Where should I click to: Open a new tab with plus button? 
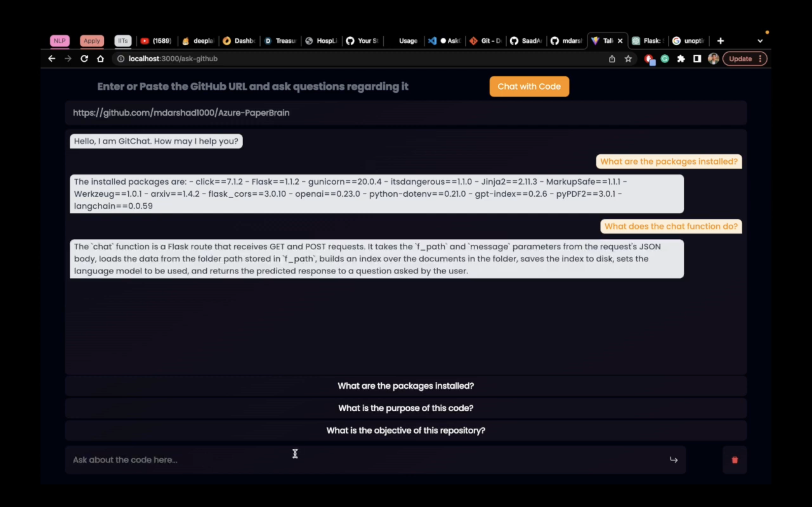point(720,41)
